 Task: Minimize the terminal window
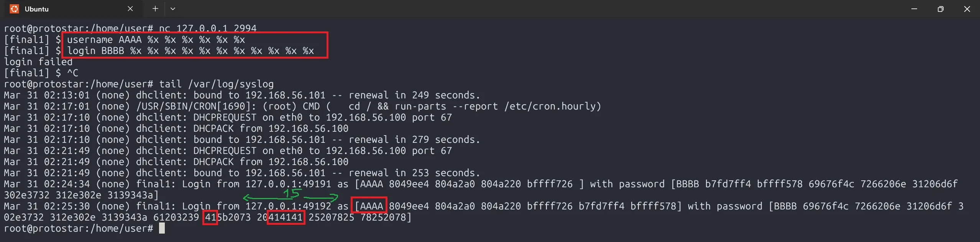pos(914,9)
